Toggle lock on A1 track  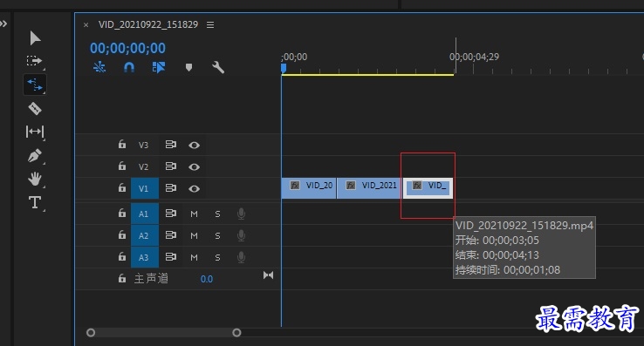click(122, 213)
